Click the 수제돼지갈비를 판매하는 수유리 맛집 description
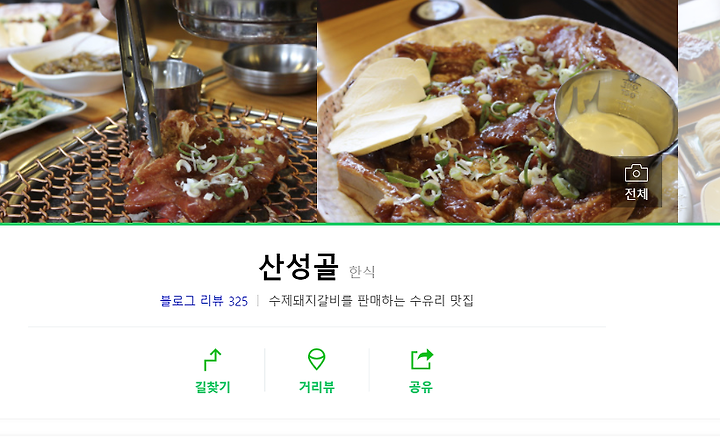The image size is (720, 437). coord(371,301)
